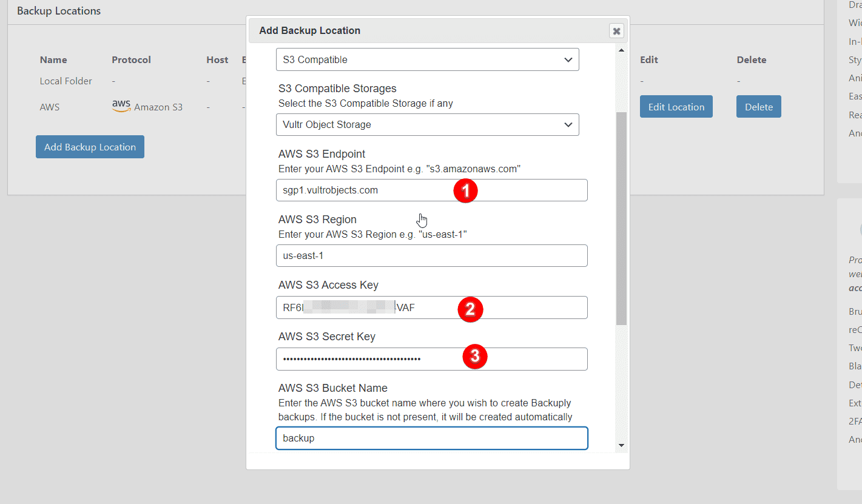Click the dialog scrollbar down arrow

click(x=621, y=445)
